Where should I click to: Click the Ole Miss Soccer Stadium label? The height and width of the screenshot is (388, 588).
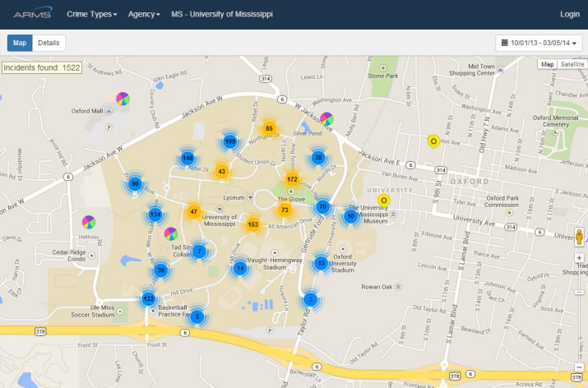tap(93, 312)
